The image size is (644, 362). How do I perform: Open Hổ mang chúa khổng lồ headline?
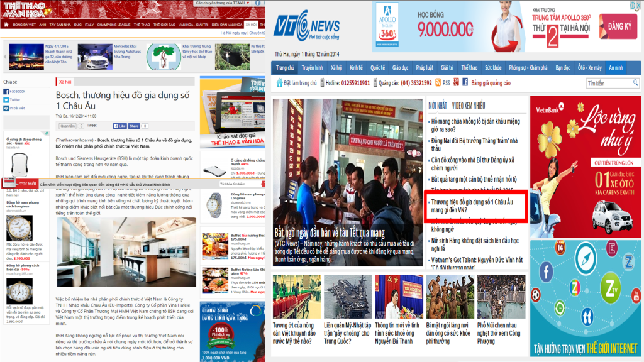click(475, 125)
